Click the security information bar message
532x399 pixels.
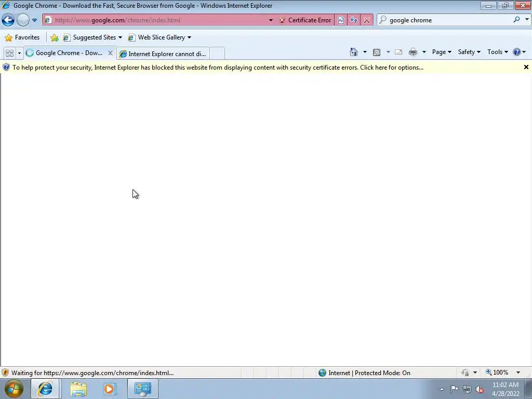pyautogui.click(x=218, y=67)
